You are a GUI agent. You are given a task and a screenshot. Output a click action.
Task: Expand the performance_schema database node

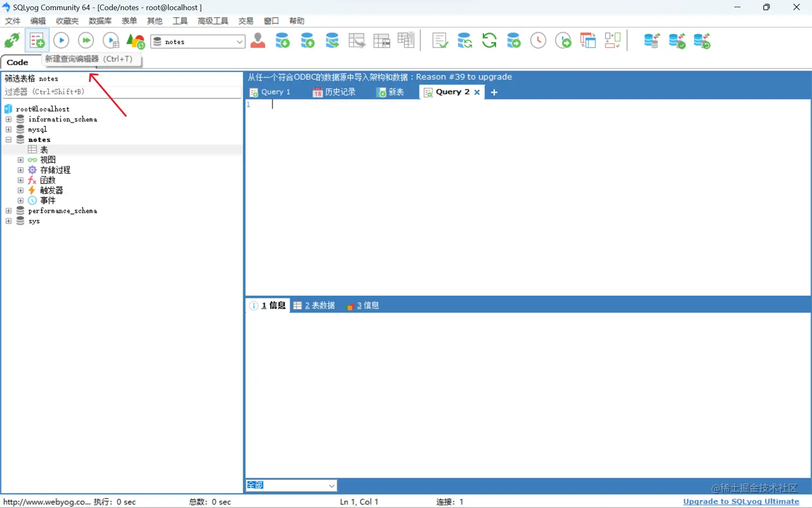coord(9,211)
